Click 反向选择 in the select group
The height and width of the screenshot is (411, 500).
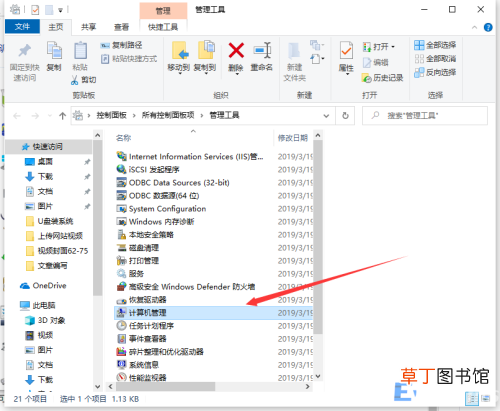click(435, 72)
